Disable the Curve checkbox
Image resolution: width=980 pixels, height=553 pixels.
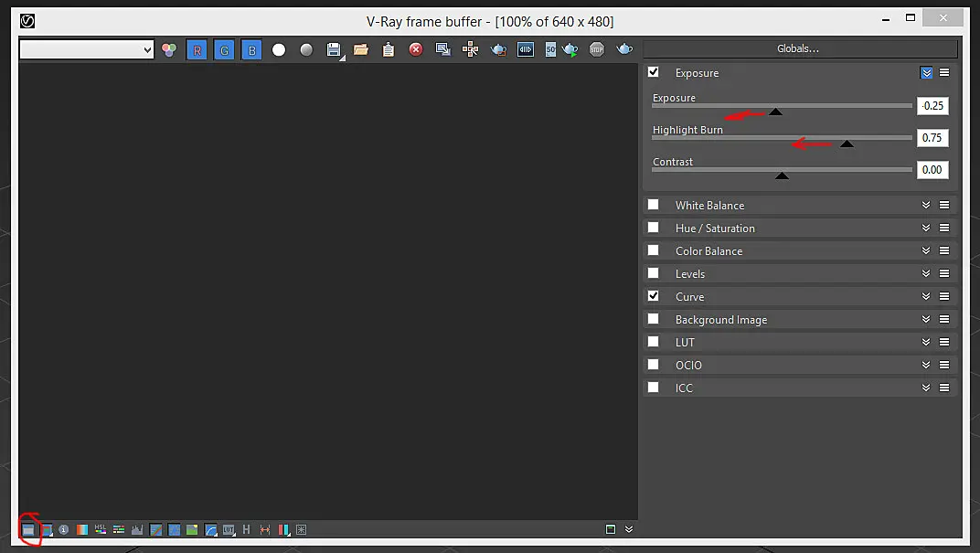653,295
